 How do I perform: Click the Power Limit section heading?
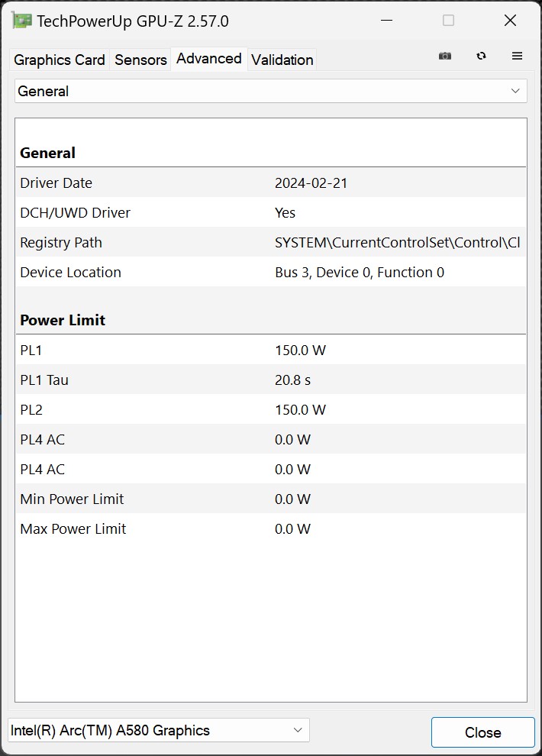point(63,320)
